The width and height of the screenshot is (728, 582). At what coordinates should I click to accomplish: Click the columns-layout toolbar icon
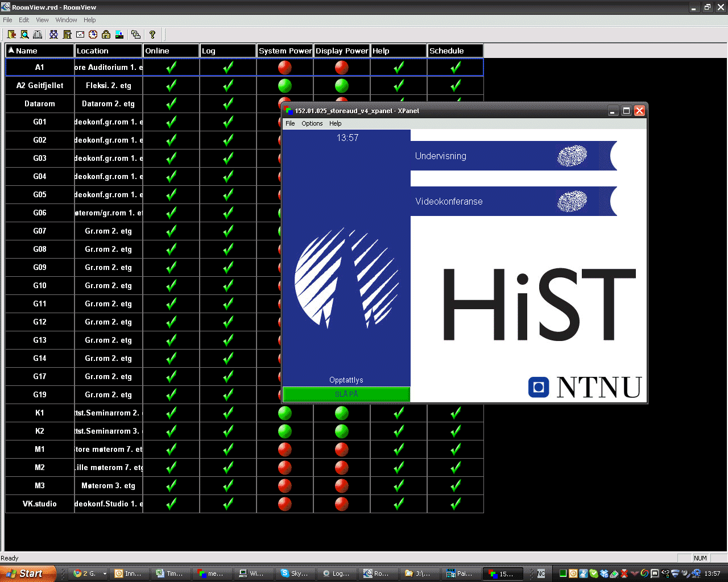(38, 35)
